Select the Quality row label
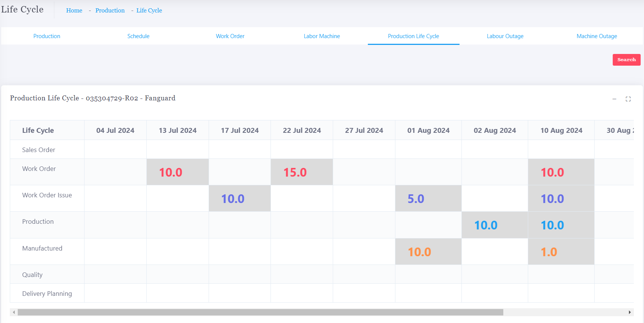This screenshot has width=644, height=323. (32, 275)
